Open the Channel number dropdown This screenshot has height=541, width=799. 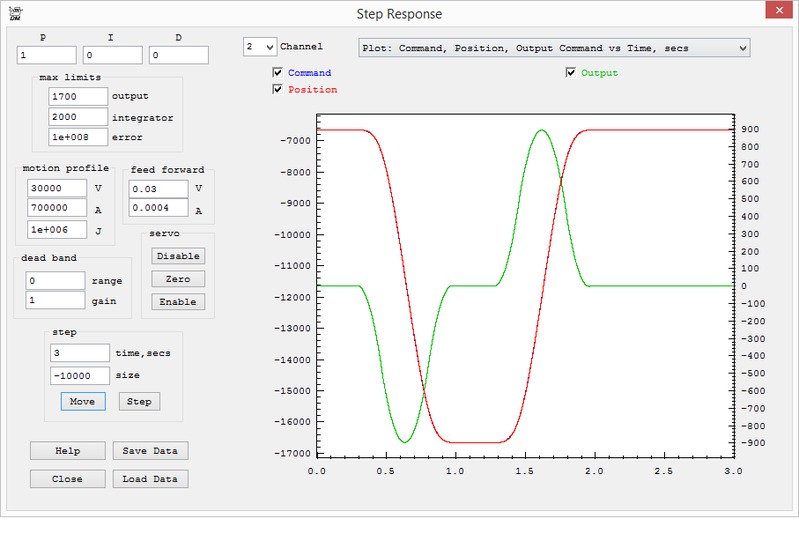tap(259, 47)
